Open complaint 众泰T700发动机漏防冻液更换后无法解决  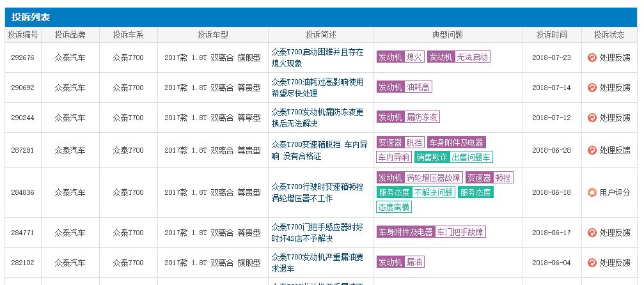317,118
